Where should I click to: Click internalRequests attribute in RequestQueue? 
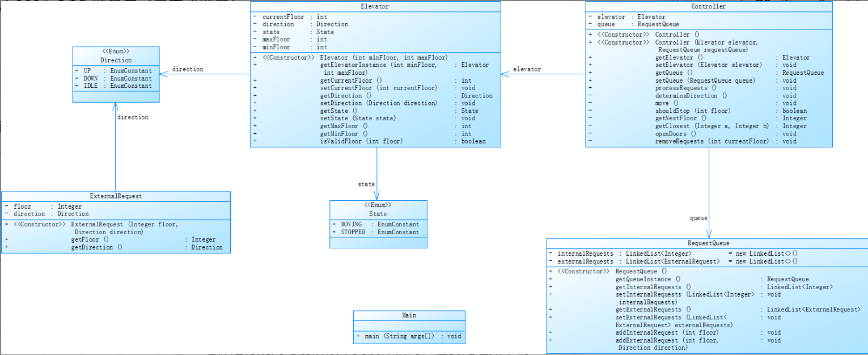click(x=586, y=253)
